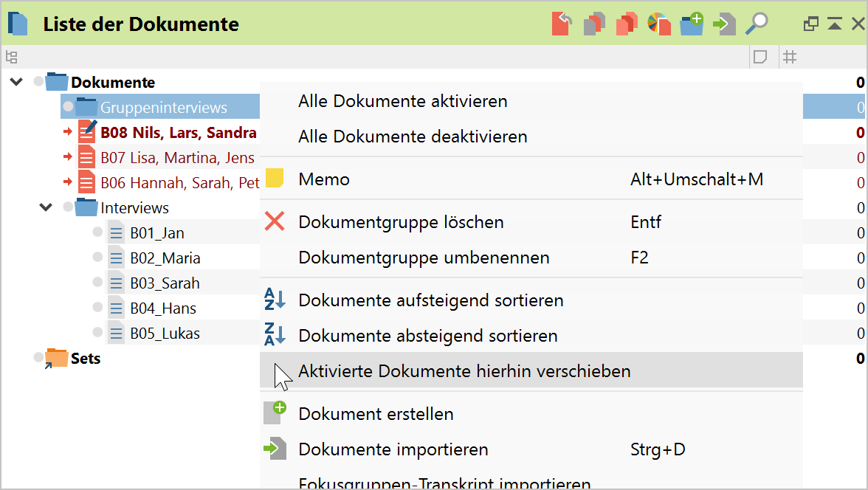Image resolution: width=868 pixels, height=490 pixels.
Task: Deactivate B07 Lisa via its red arrow
Action: 68,156
